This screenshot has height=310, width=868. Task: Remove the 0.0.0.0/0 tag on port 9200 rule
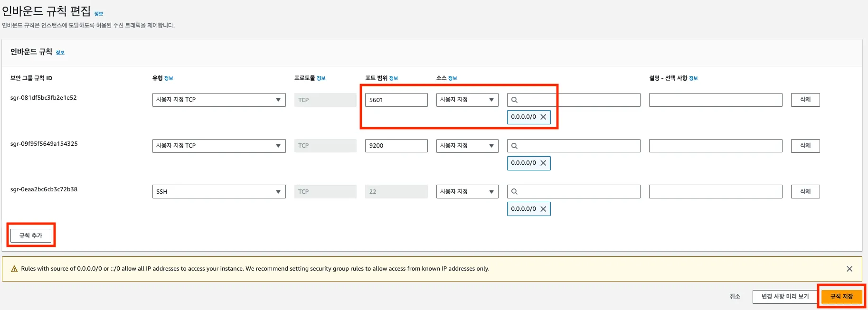click(543, 163)
